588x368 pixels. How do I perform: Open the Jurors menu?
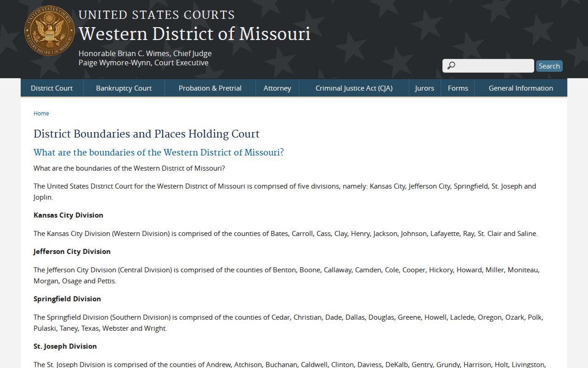[x=424, y=88]
